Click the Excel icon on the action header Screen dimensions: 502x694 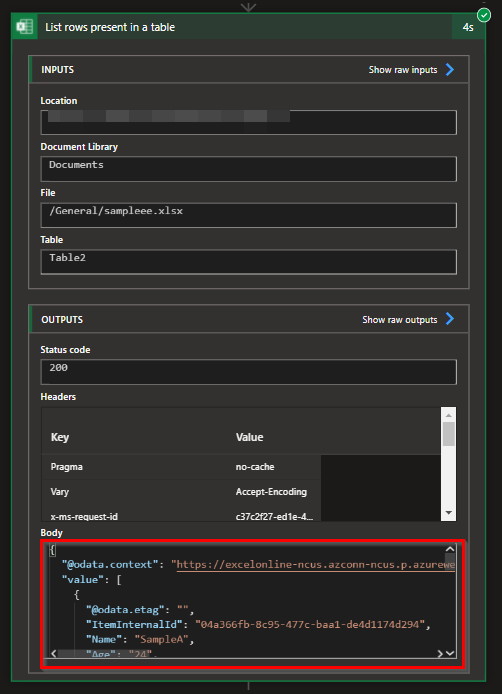[24, 27]
